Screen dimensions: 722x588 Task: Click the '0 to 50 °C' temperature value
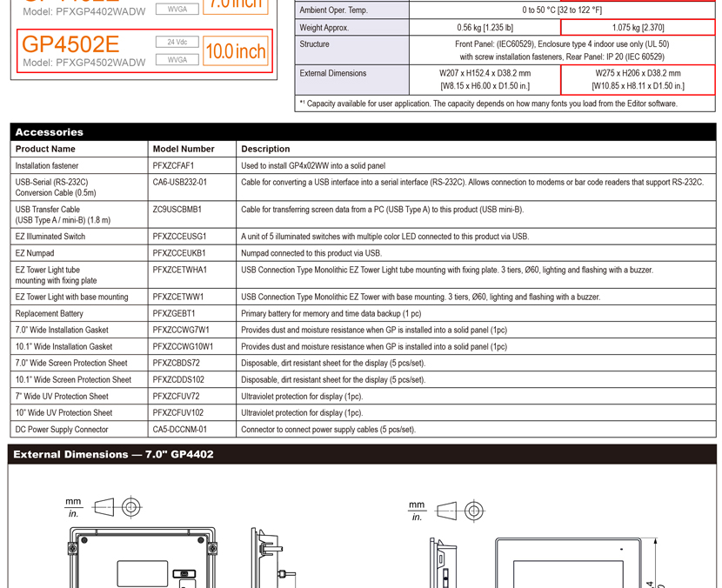tap(562, 10)
